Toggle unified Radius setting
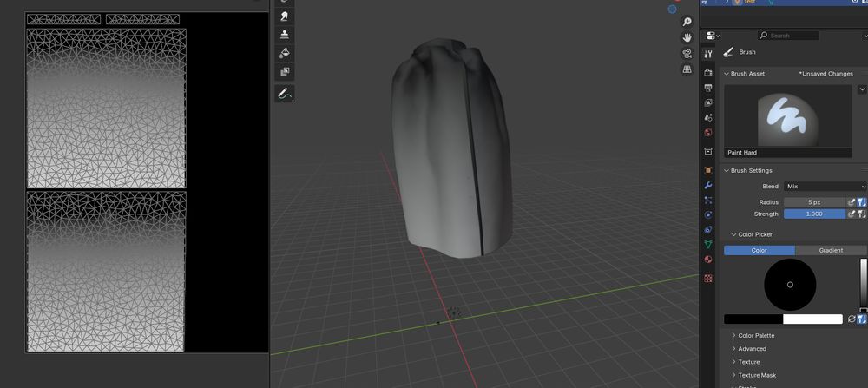 pyautogui.click(x=861, y=202)
